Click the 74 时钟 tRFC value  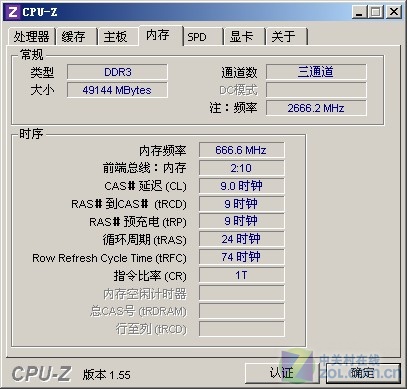(241, 257)
